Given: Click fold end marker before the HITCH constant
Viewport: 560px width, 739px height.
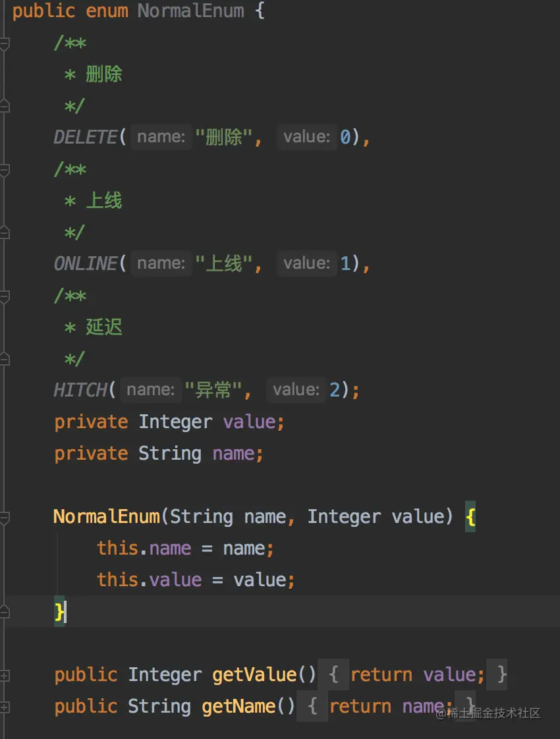Looking at the screenshot, I should pos(5,359).
